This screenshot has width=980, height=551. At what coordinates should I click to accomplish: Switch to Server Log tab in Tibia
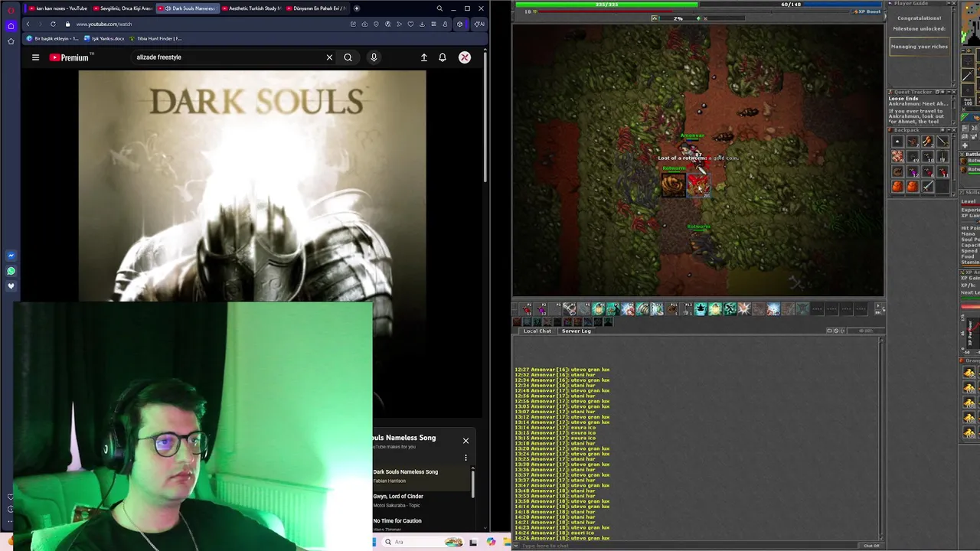(x=576, y=331)
